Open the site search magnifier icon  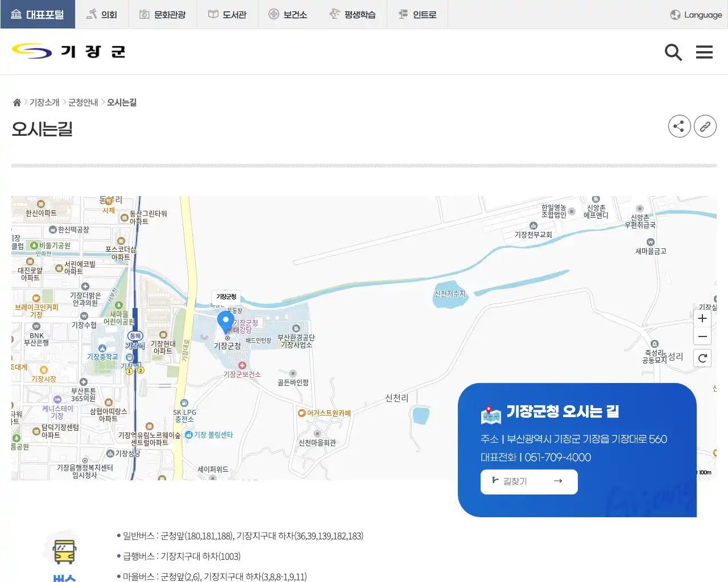point(673,52)
